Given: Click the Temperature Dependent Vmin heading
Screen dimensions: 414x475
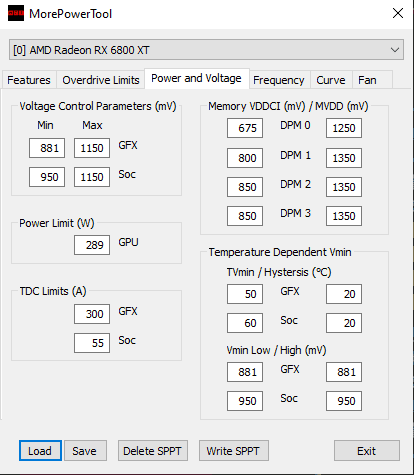Looking at the screenshot, I should coord(280,252).
